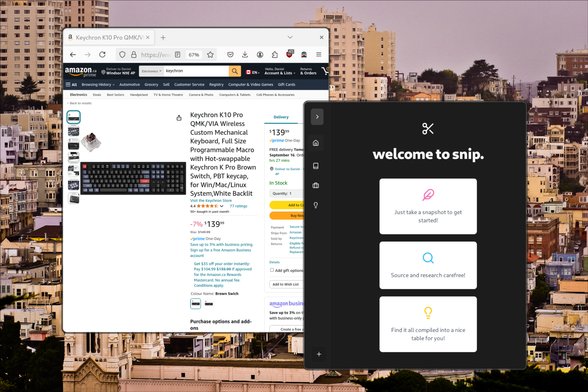
Task: Open the lightbulb icon in snip sidebar
Action: 316,205
